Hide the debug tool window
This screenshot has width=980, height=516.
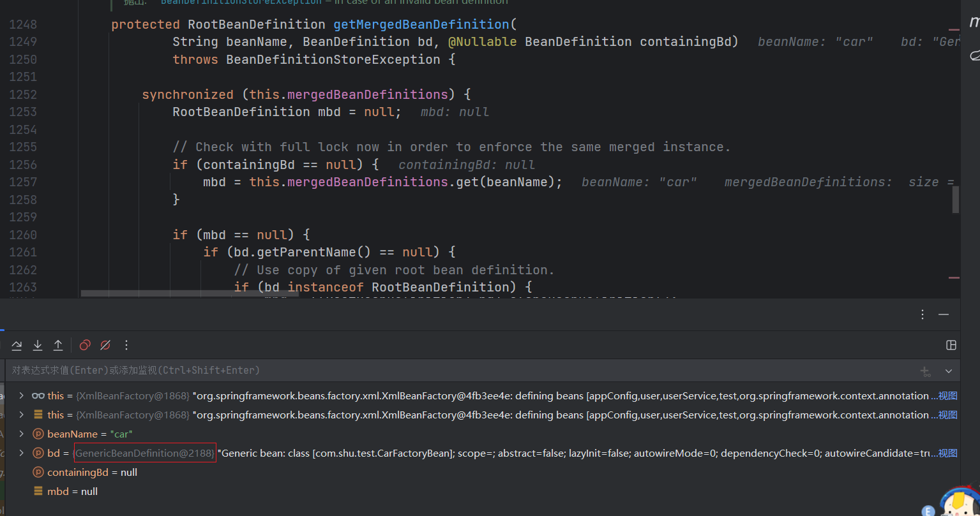tap(944, 314)
